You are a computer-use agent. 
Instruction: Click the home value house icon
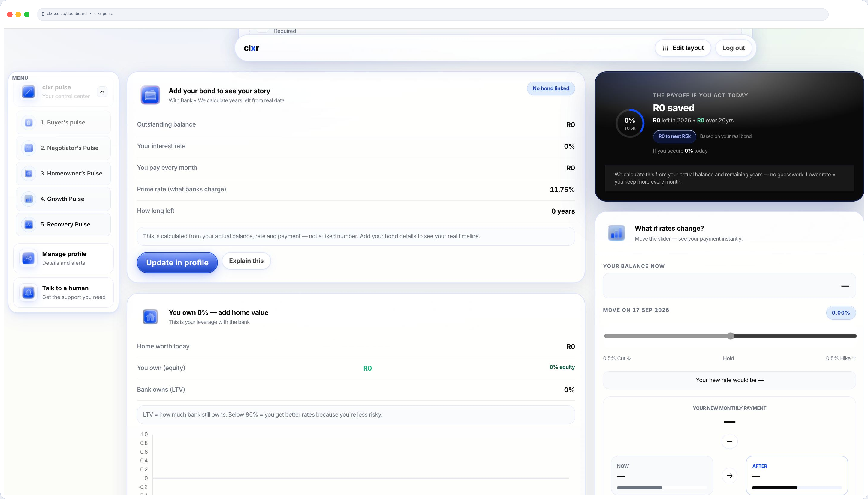click(150, 317)
